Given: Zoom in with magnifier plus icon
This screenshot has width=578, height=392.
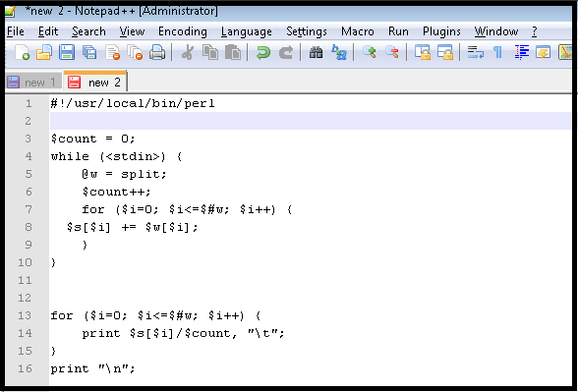Looking at the screenshot, I should coord(369,52).
